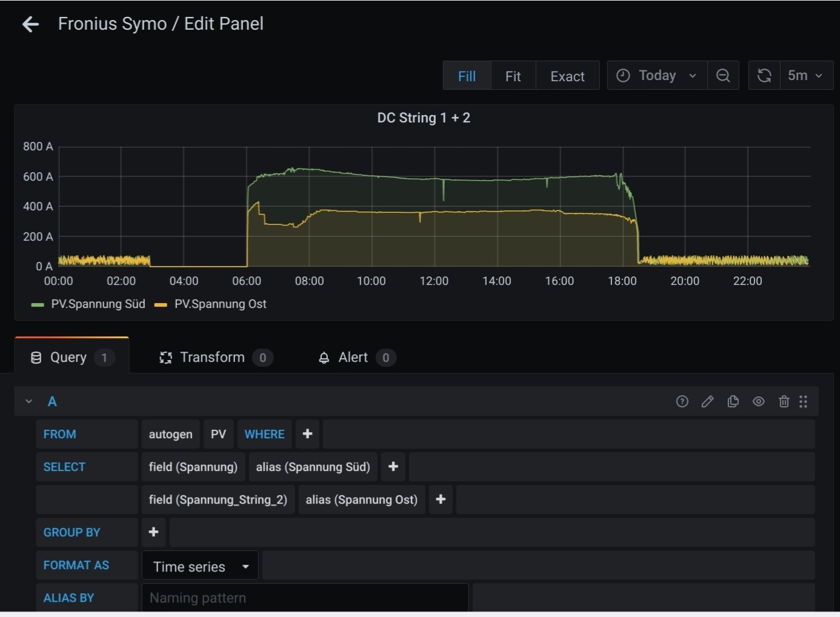840x617 pixels.
Task: Collapse query A with the chevron
Action: [28, 401]
